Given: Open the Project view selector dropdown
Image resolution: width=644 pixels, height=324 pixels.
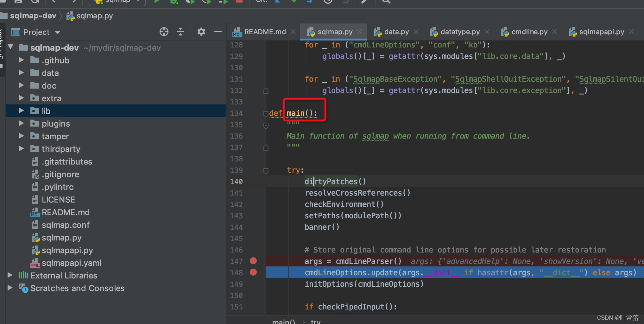Looking at the screenshot, I should [58, 32].
